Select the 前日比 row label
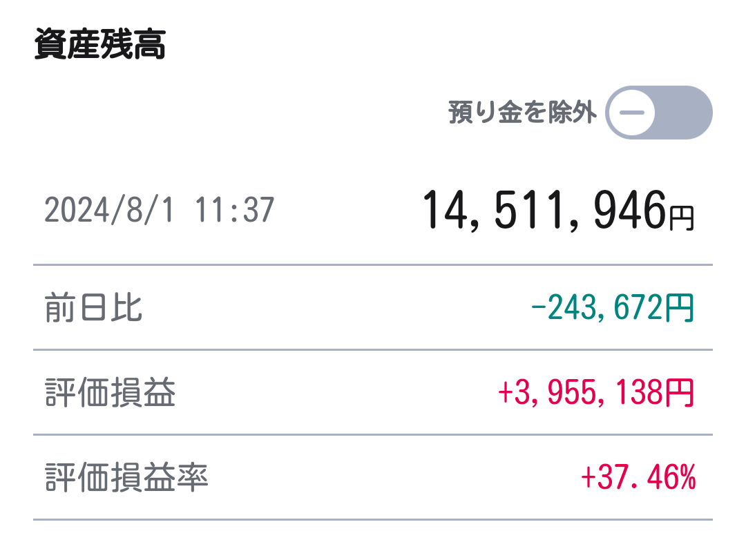 93,308
